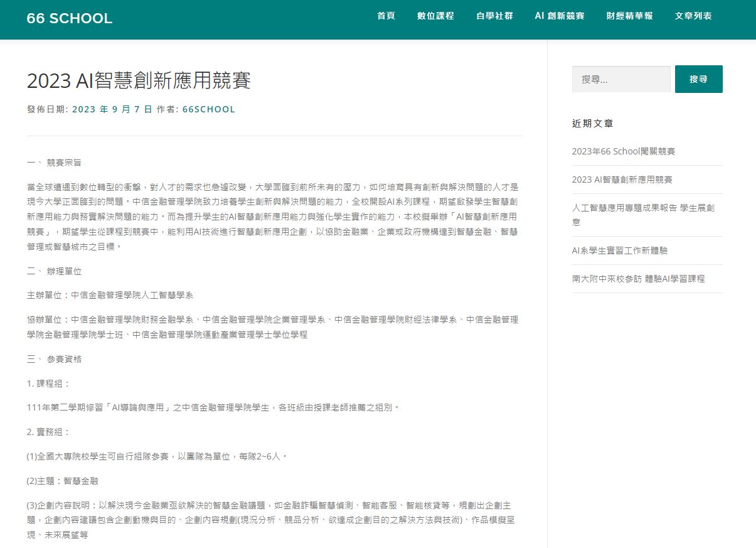Open AI 創新競賽 navigation link
This screenshot has height=548, width=756.
tap(560, 16)
